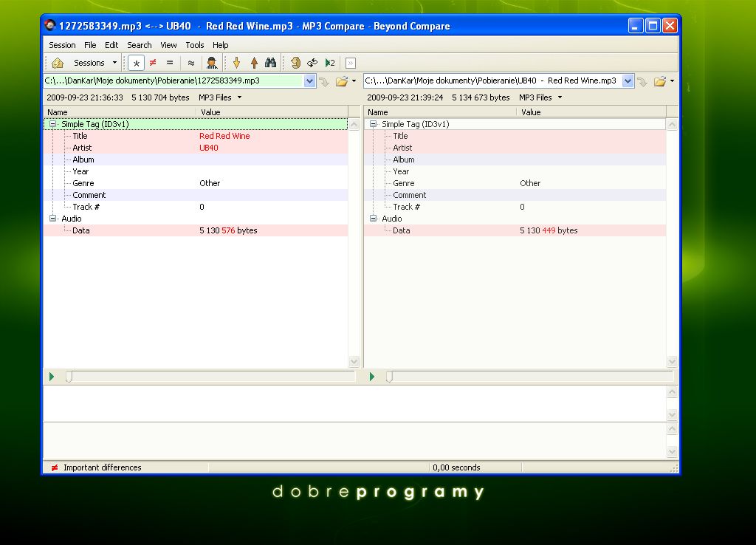This screenshot has height=545, width=756.
Task: Select left Data row '5 130 576 bytes'
Action: coord(196,230)
